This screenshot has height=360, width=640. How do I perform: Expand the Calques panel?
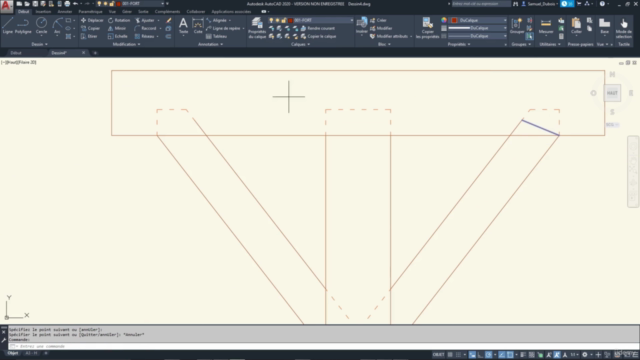click(x=300, y=44)
